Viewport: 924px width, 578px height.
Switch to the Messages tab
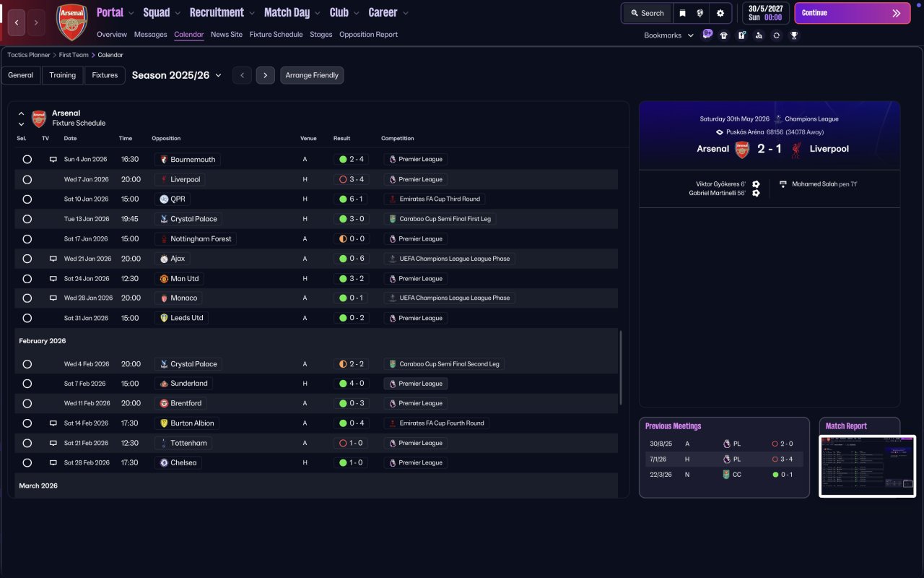pos(150,35)
